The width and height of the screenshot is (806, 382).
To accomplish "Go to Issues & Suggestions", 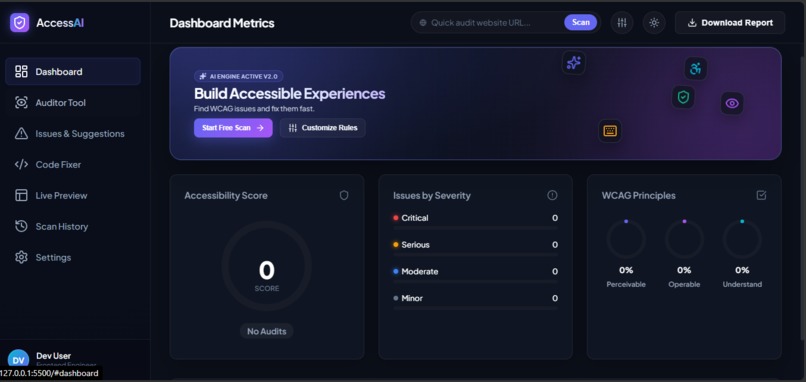I will point(72,134).
